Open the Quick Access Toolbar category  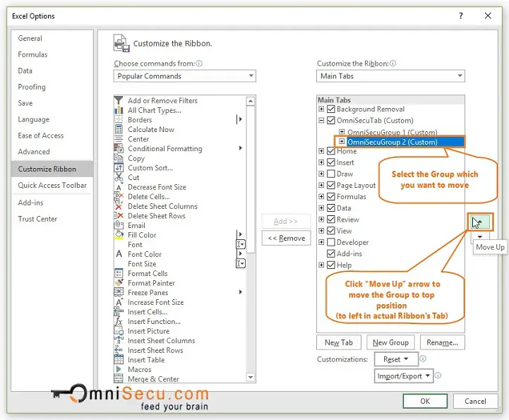pyautogui.click(x=52, y=186)
